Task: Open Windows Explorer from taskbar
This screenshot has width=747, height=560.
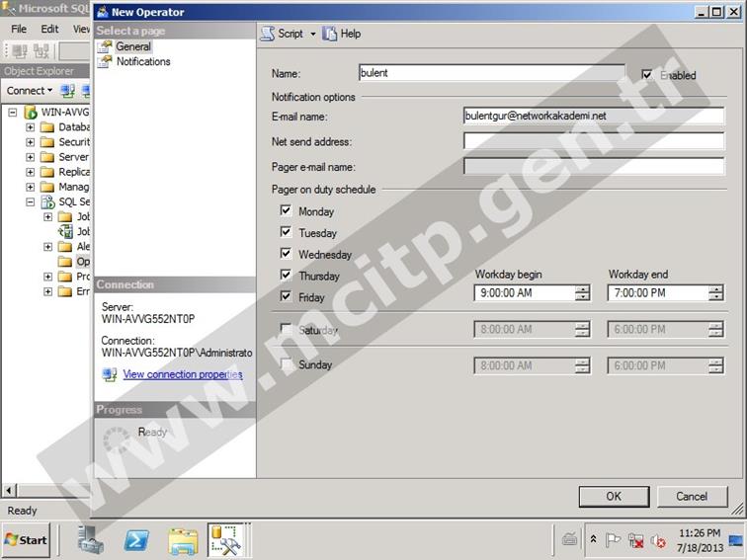Action: coord(183,541)
